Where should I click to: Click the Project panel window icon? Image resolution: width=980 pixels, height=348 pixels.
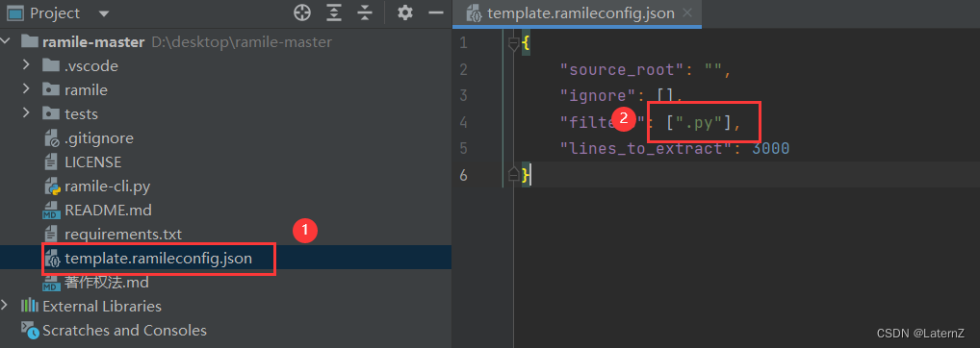pyautogui.click(x=15, y=13)
